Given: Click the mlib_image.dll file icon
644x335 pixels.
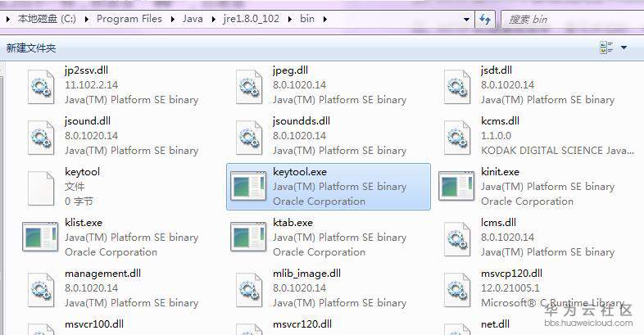Looking at the screenshot, I should (x=249, y=290).
